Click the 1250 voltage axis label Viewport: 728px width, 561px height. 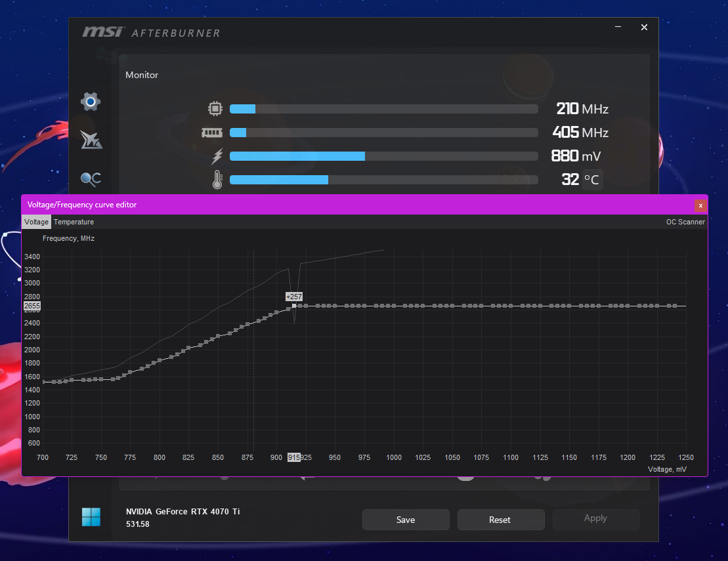click(x=686, y=457)
